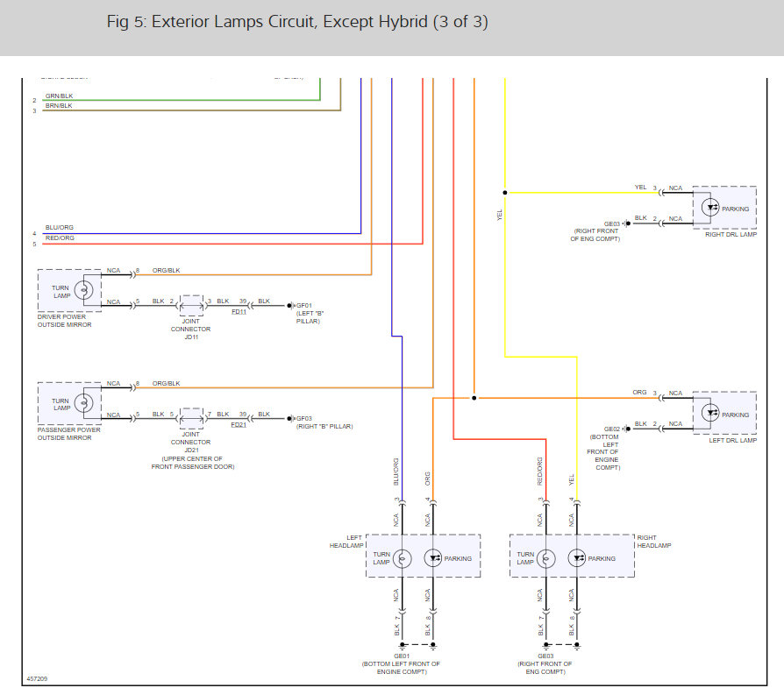
Task: Click the parking LED symbol in Right Headlamp
Action: pos(577,558)
